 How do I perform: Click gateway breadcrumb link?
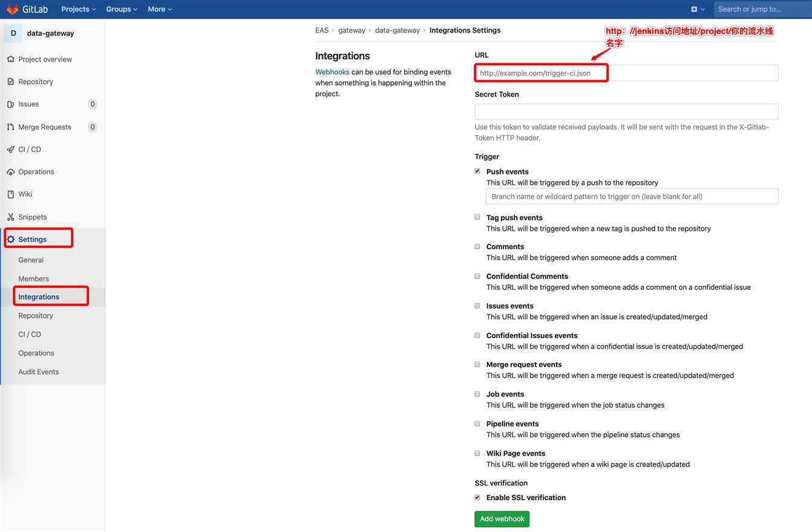pos(352,30)
